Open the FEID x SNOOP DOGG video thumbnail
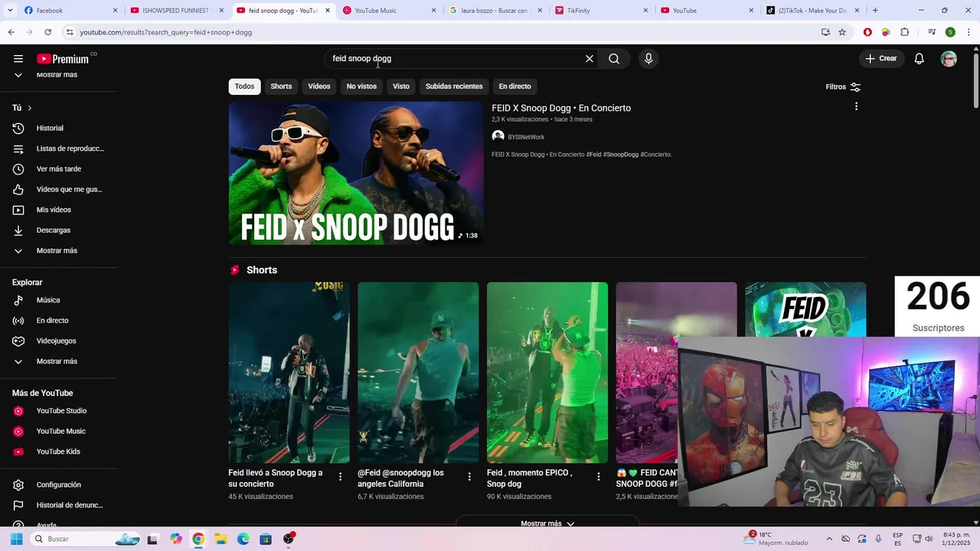This screenshot has height=551, width=980. [356, 173]
